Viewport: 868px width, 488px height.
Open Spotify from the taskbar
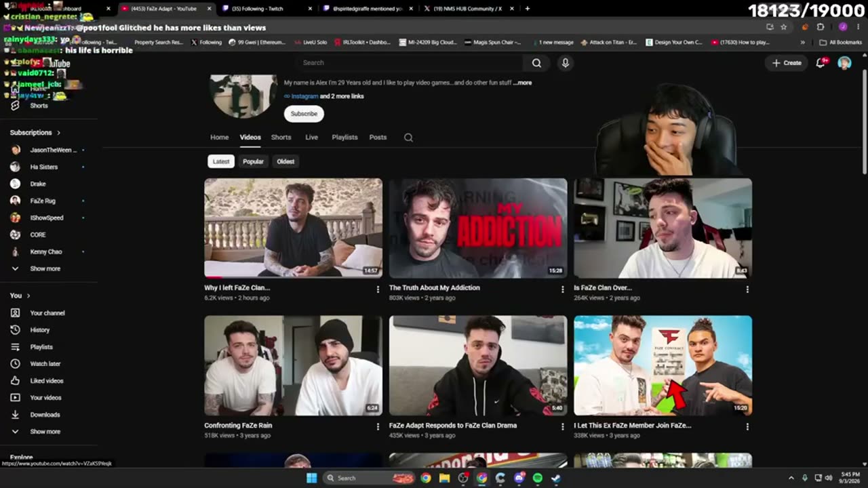coord(537,478)
